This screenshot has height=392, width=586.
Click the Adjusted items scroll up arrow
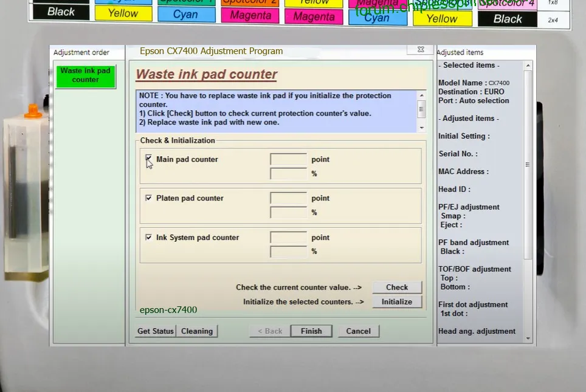pyautogui.click(x=528, y=66)
